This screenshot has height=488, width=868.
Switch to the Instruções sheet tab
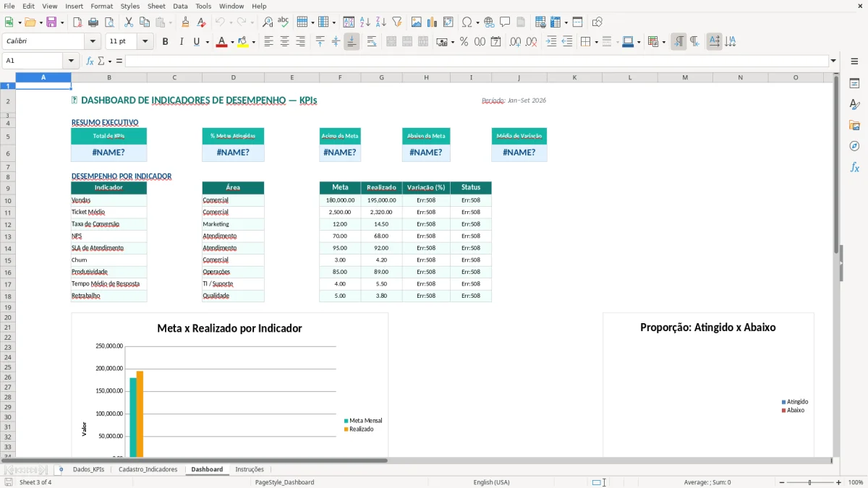250,470
